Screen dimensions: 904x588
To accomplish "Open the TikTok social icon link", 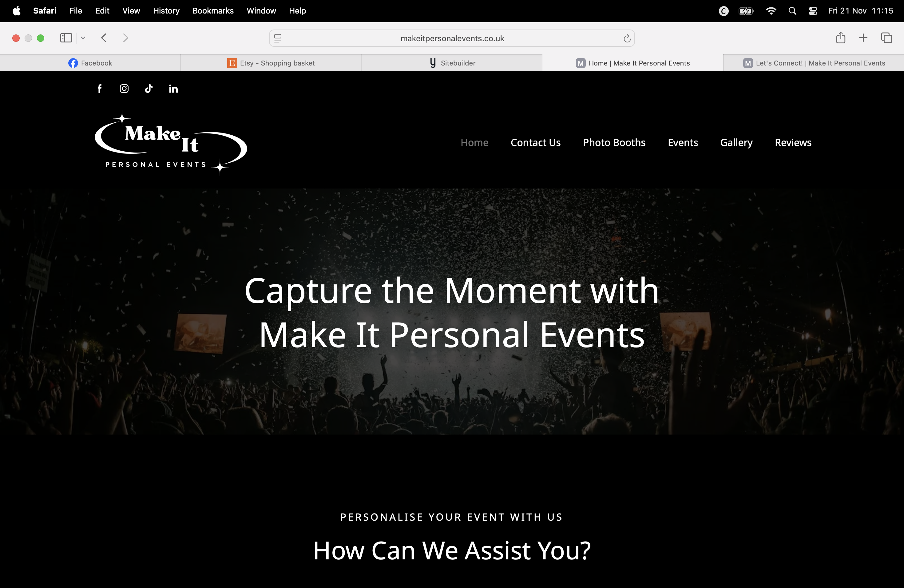I will 149,89.
